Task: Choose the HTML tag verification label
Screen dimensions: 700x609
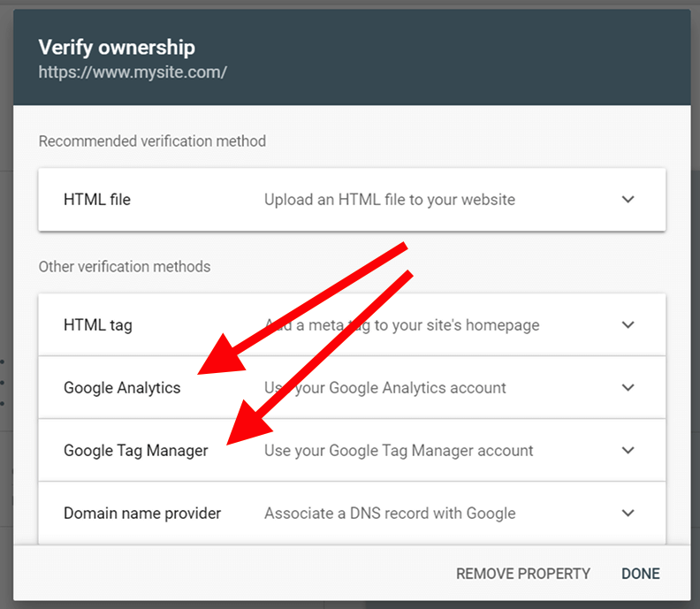Action: pos(98,325)
